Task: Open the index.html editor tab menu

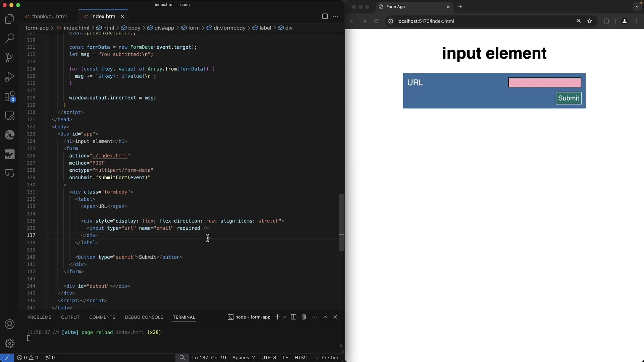Action: coord(335,16)
